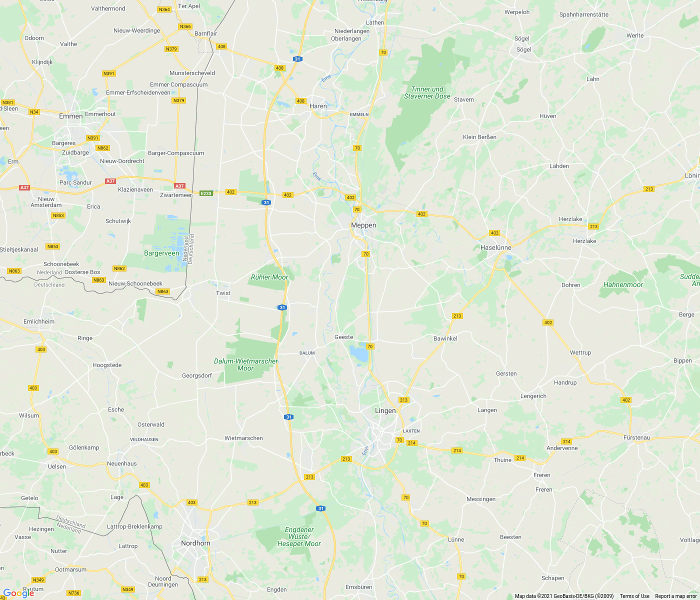
Task: Click the 214 road shield near Thuine
Action: (520, 458)
